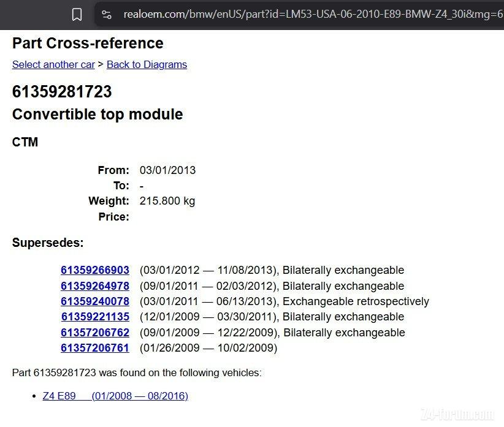504x427 pixels.
Task: Open superseded part 61357206762
Action: click(x=95, y=332)
